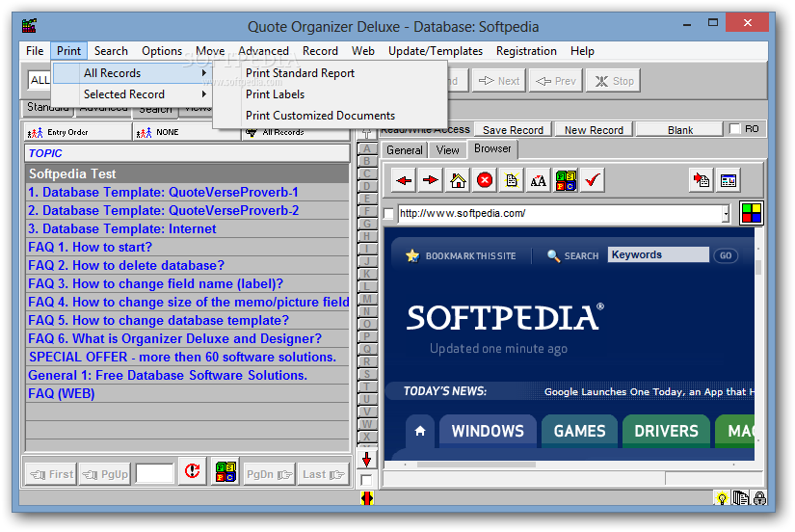Choose Print Customized Documents
This screenshot has width=795, height=532.
[x=321, y=116]
